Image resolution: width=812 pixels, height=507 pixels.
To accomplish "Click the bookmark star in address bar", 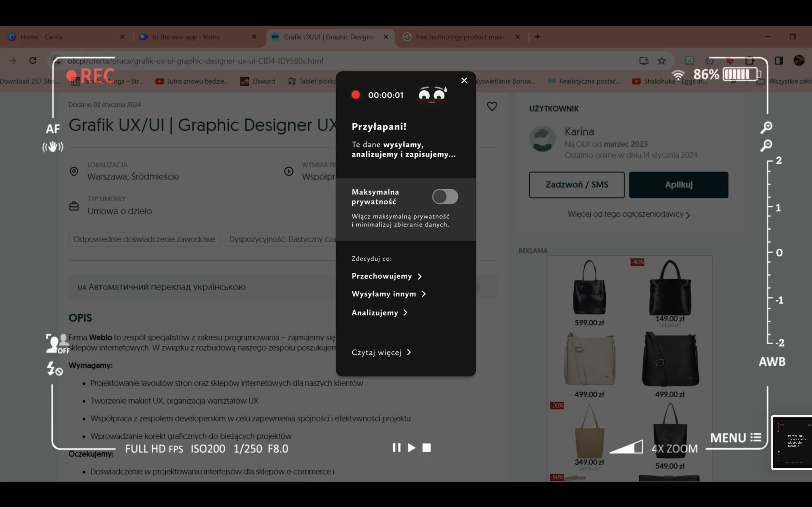I will (661, 61).
